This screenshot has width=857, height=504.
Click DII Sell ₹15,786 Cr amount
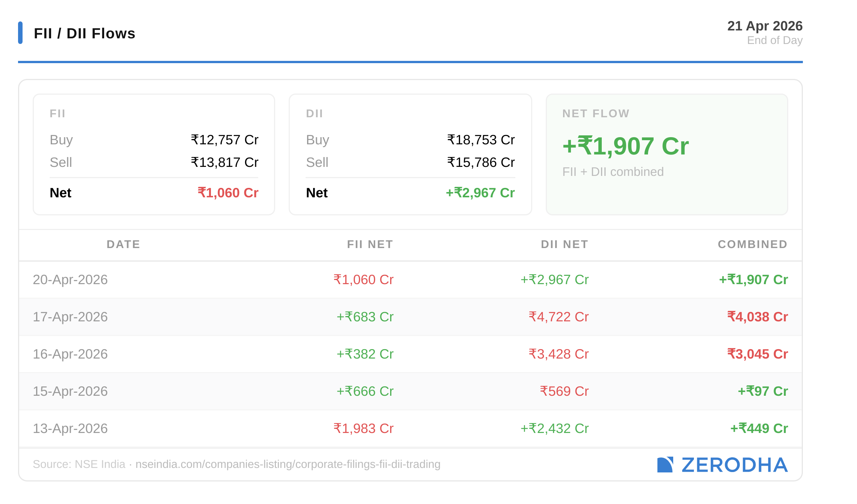481,162
